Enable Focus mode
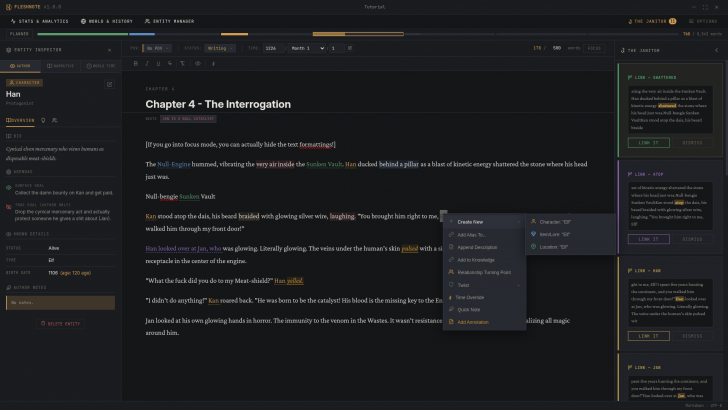 point(594,48)
